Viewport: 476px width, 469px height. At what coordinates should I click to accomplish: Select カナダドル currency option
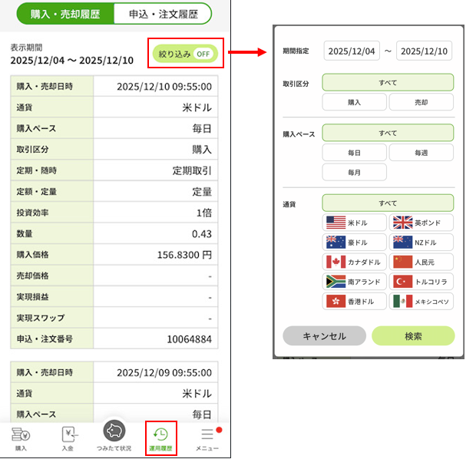click(x=354, y=262)
